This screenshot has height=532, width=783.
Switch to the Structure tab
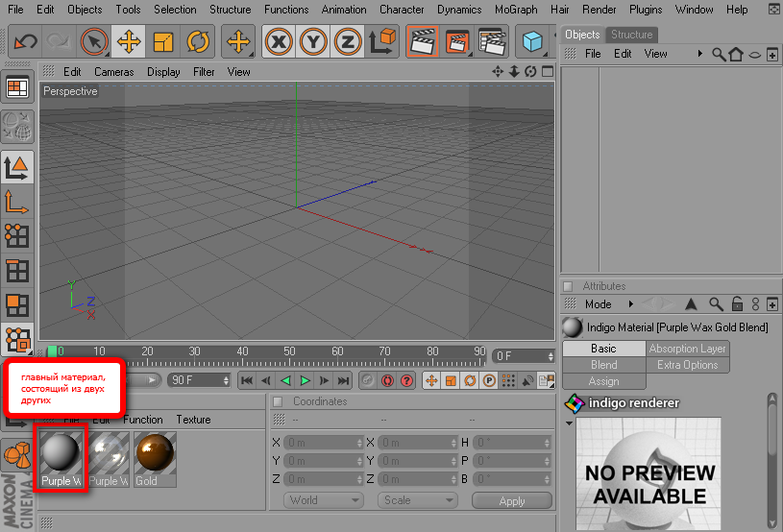(631, 35)
